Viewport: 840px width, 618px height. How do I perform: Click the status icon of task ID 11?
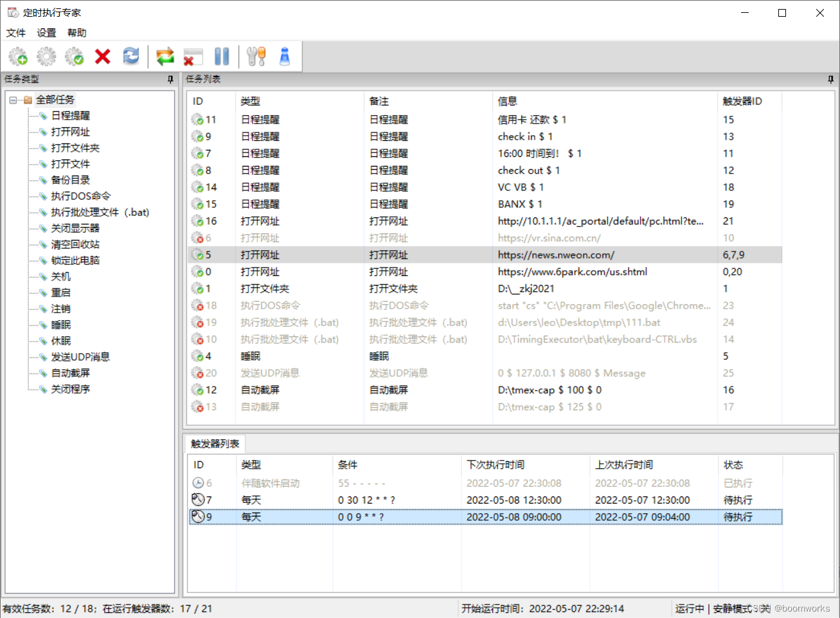coord(197,120)
